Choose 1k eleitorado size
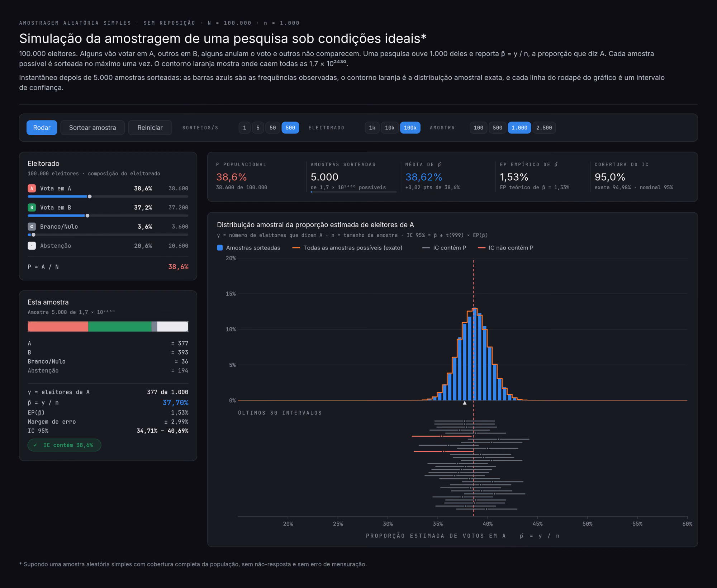Viewport: 717px width, 588px height. 372,128
